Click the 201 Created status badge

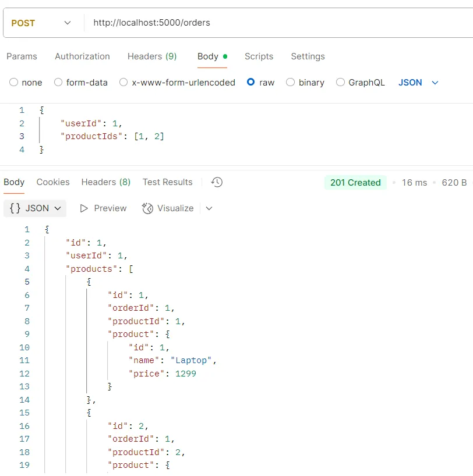[355, 182]
